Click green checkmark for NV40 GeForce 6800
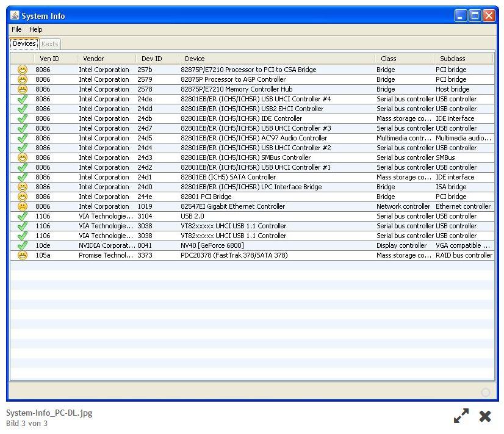Viewport: 504px width, 434px height. click(x=22, y=245)
